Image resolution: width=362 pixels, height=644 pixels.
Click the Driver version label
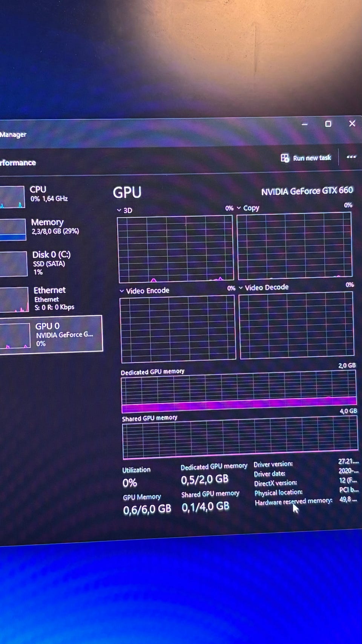pos(273,464)
